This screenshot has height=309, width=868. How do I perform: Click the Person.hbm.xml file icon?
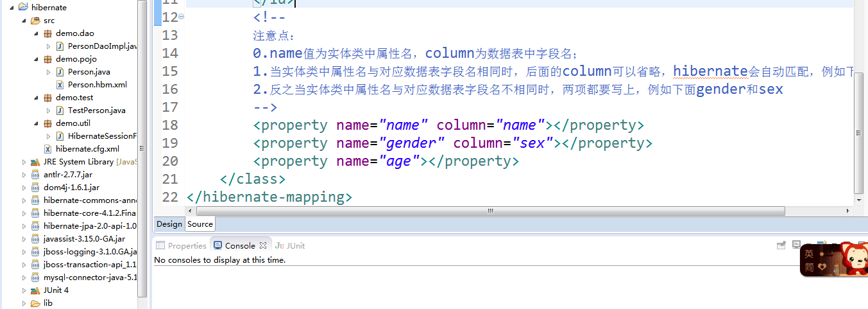(60, 85)
